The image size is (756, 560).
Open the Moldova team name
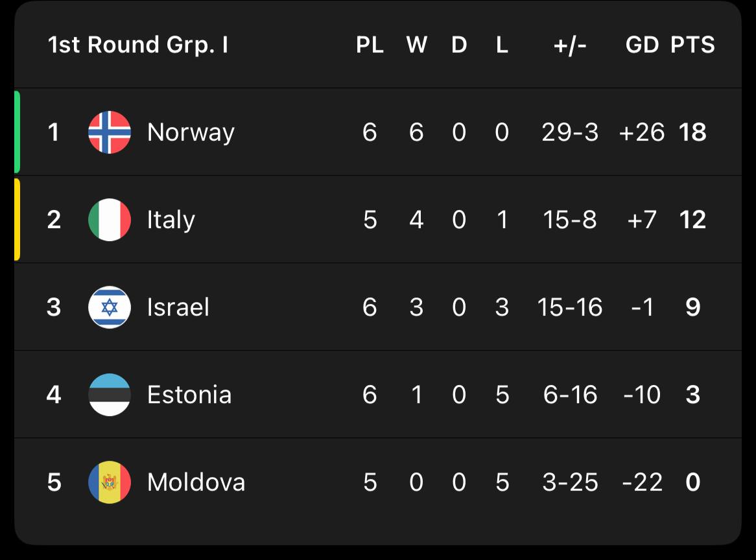(196, 482)
